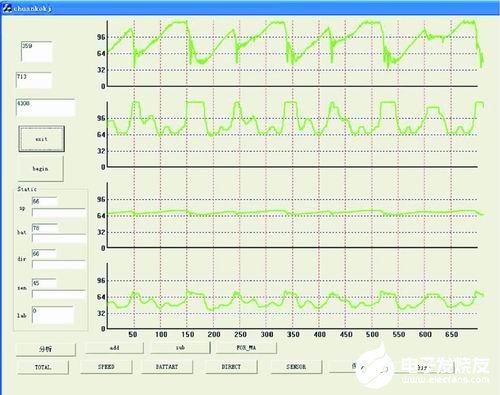Click the POS_MA button
The height and width of the screenshot is (395, 500).
point(246,348)
